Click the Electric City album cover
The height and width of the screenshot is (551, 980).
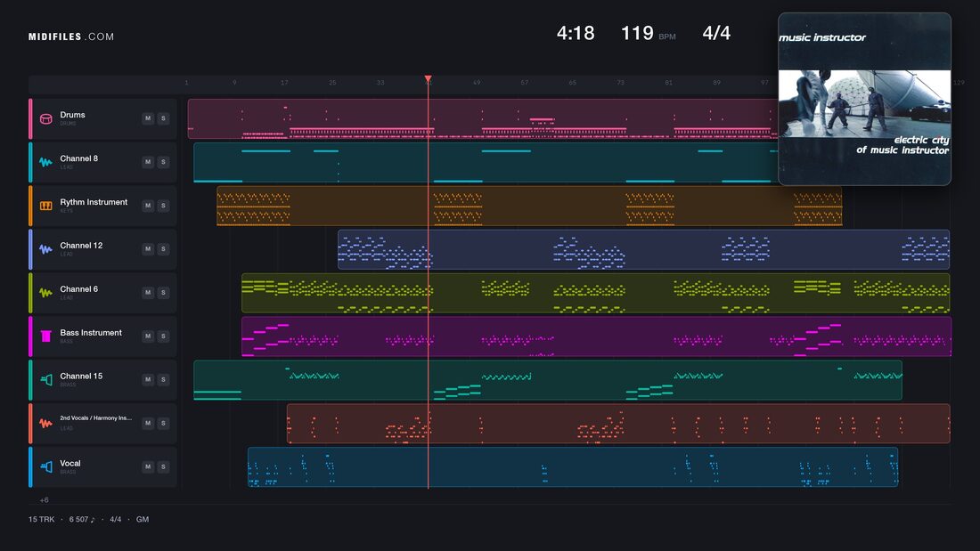[x=864, y=99]
